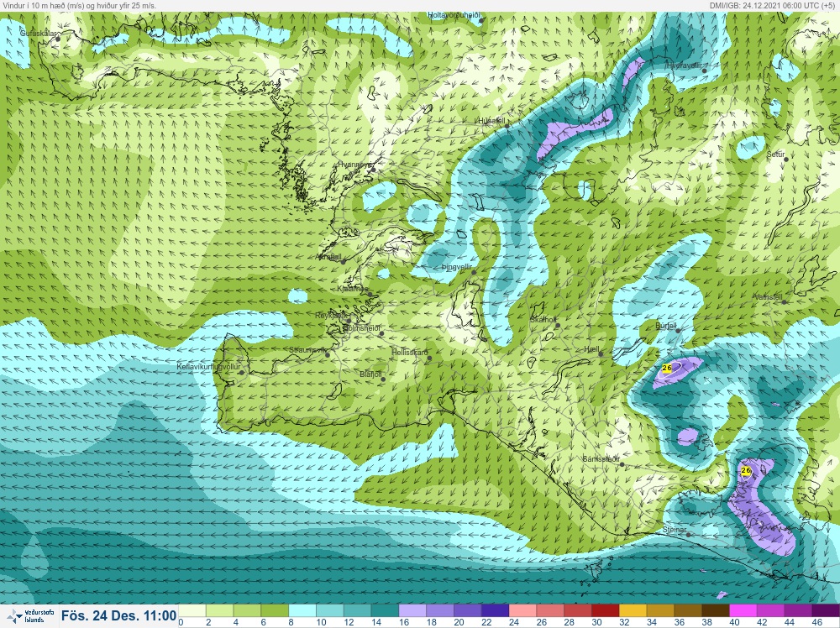Image resolution: width=840 pixels, height=628 pixels.
Task: Select the Steinar station label
Action: tap(675, 530)
